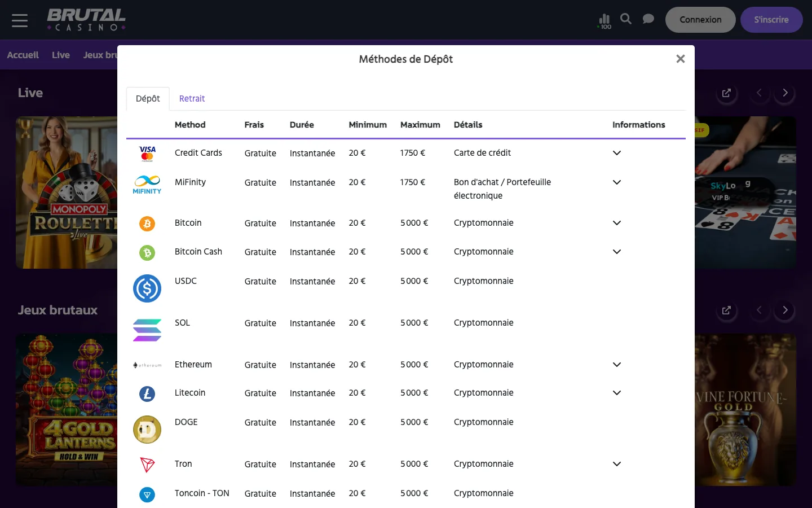The image size is (812, 508).
Task: Click the Frais column header
Action: (254, 125)
